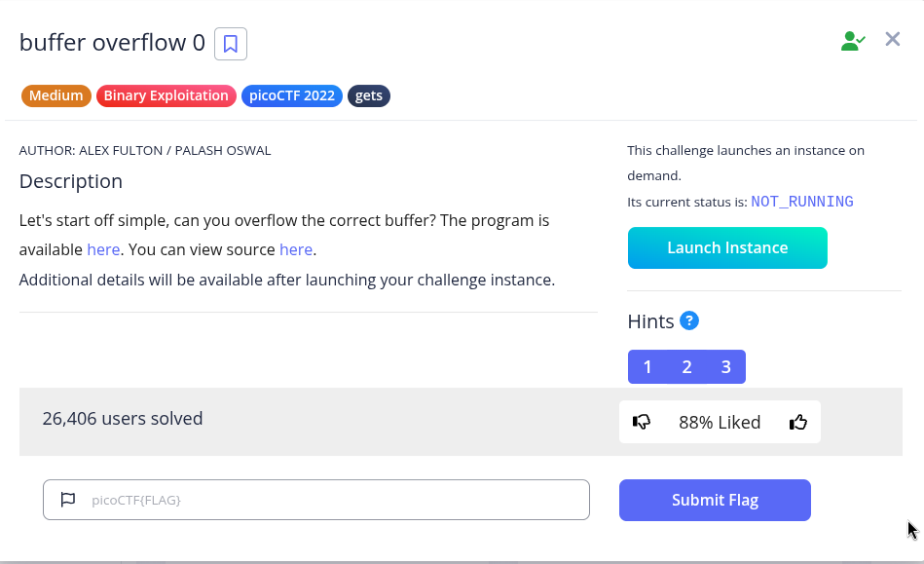Click the flag icon in the input box
924x564 pixels.
coord(68,500)
